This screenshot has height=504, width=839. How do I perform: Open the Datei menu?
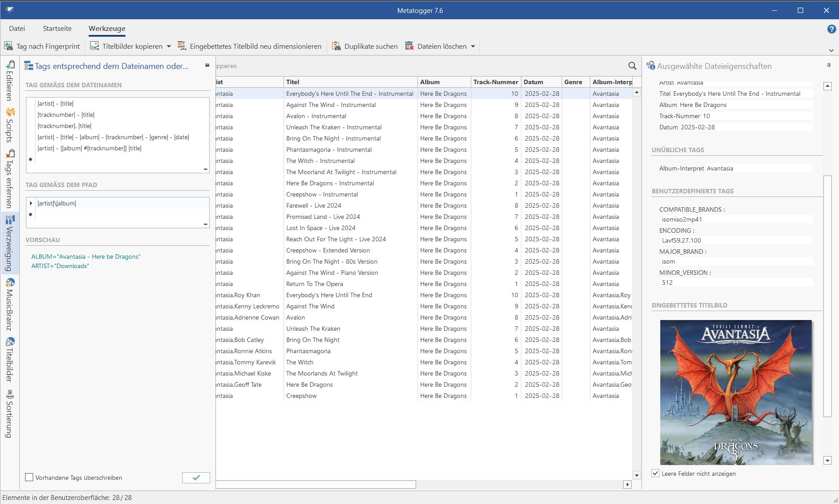pyautogui.click(x=17, y=29)
